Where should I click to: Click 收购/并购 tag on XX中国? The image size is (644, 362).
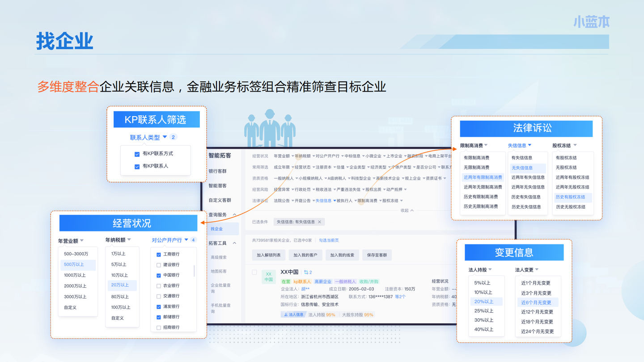click(x=369, y=282)
